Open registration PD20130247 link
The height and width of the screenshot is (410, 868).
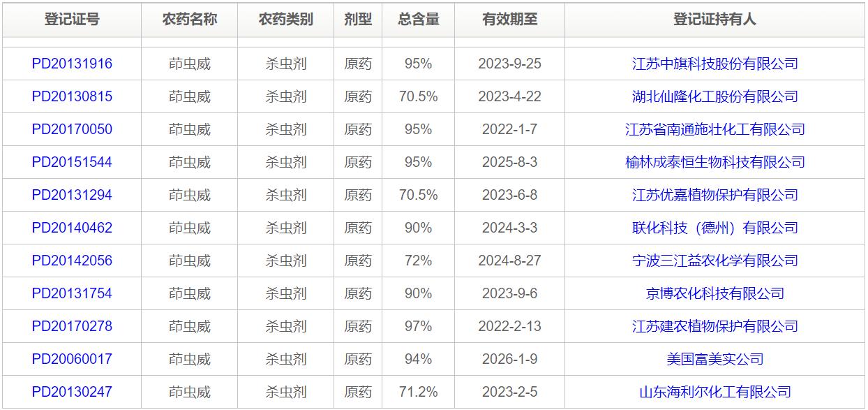click(x=72, y=392)
